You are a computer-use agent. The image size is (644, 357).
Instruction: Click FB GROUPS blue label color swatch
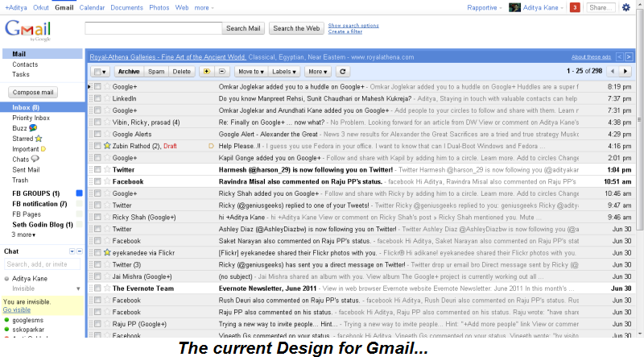tap(79, 193)
